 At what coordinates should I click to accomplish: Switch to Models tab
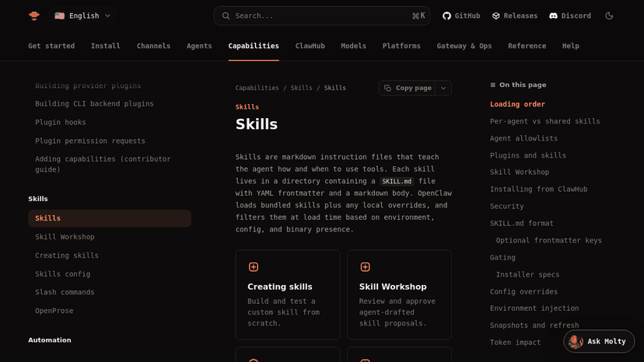[353, 46]
